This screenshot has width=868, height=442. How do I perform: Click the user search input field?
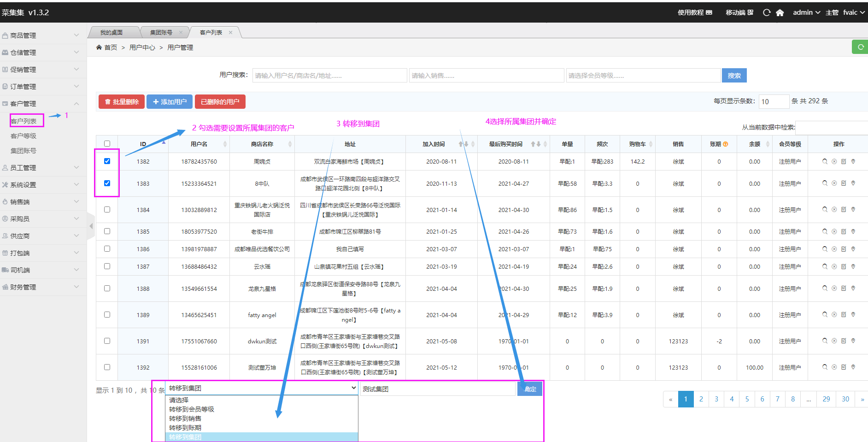coord(329,76)
